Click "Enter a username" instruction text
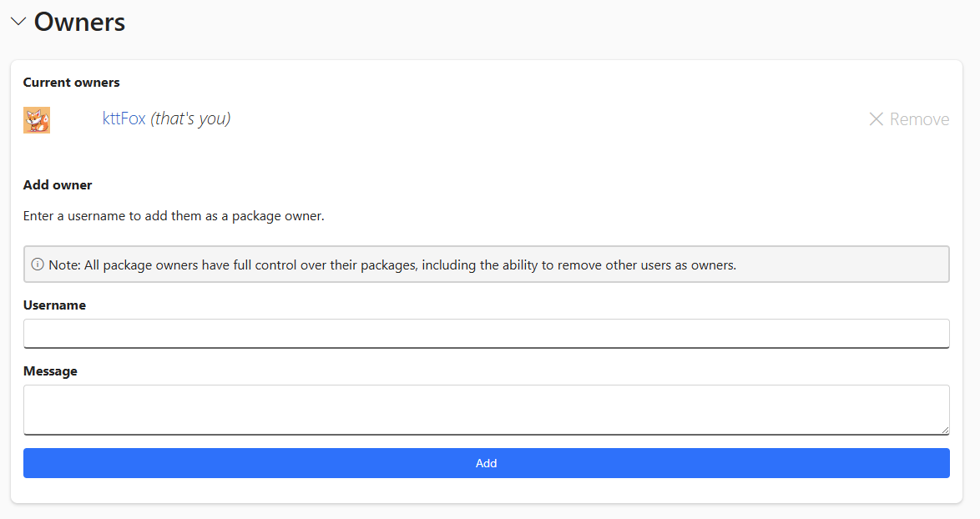Viewport: 980px width, 519px height. click(174, 216)
